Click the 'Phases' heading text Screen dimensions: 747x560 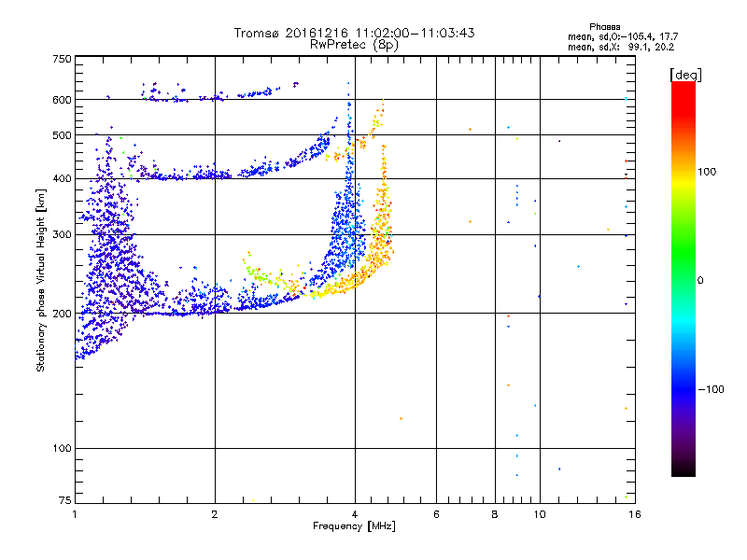pos(604,27)
